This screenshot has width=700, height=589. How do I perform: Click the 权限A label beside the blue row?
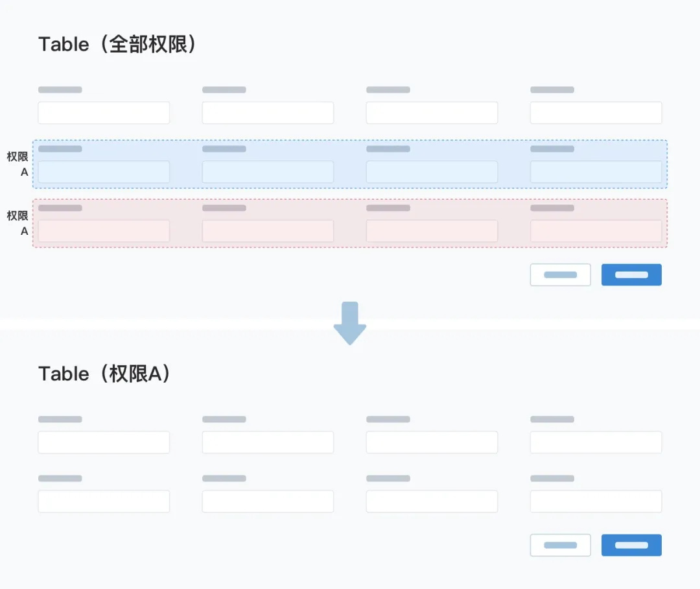point(17,164)
